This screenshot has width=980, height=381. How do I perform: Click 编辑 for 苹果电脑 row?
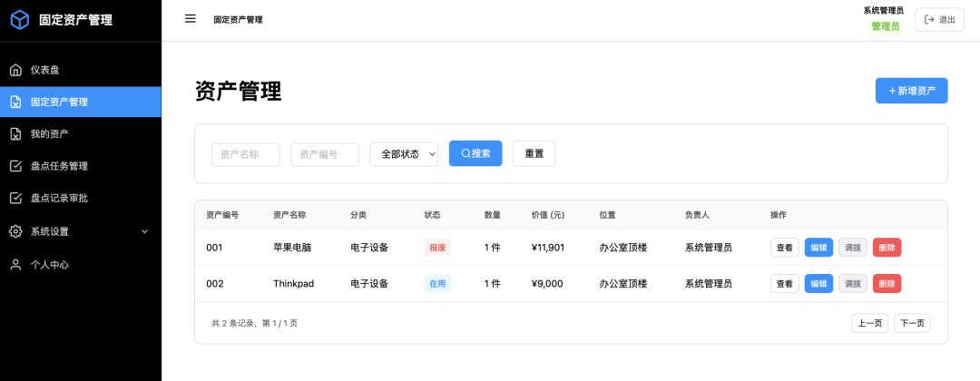[818, 248]
